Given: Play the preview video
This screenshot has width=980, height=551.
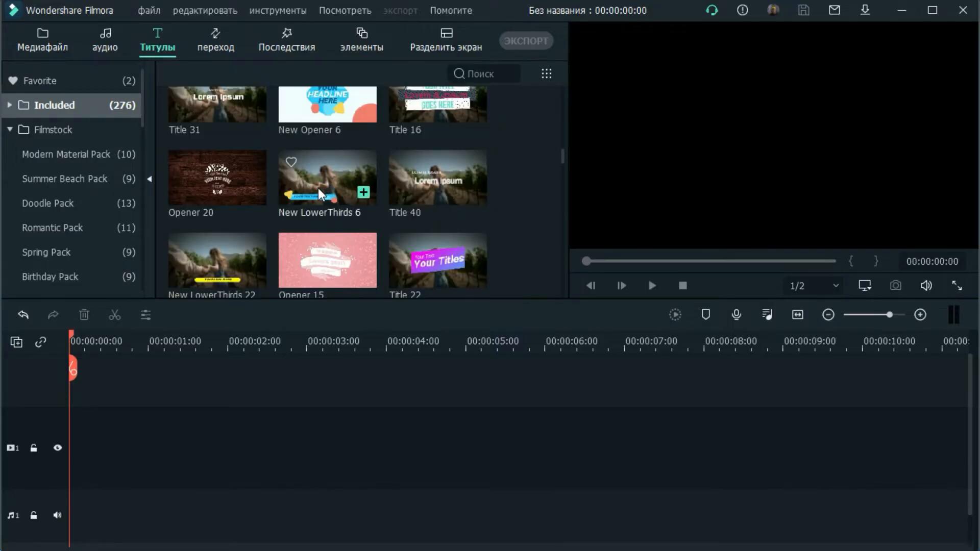Looking at the screenshot, I should coord(652,286).
